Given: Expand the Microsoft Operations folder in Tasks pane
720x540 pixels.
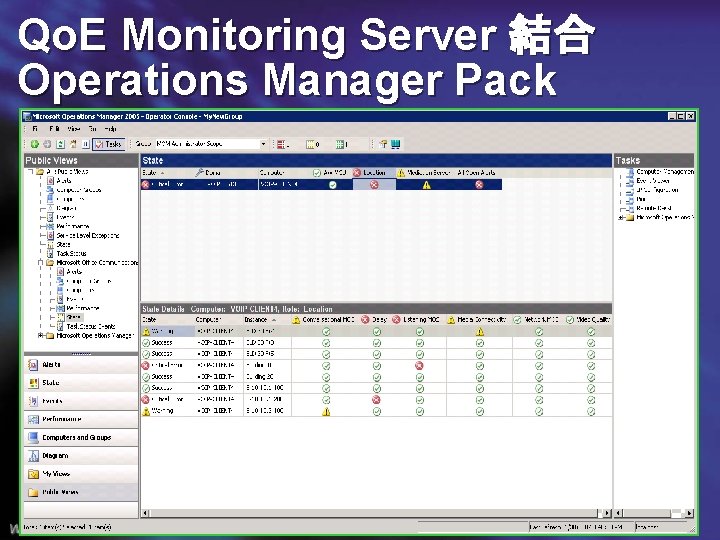Looking at the screenshot, I should point(621,218).
